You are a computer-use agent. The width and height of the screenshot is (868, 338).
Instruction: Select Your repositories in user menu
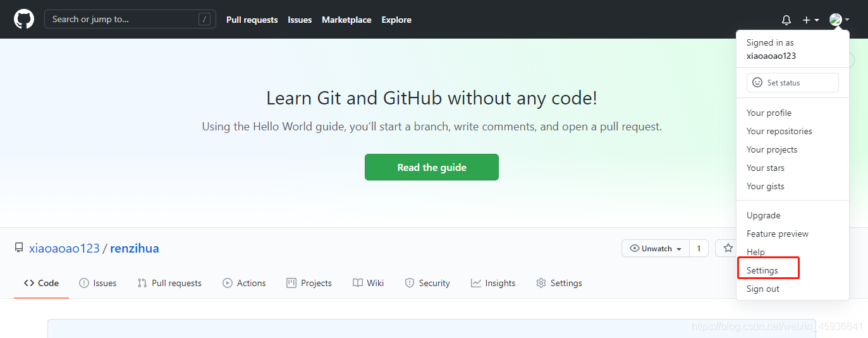tap(779, 131)
